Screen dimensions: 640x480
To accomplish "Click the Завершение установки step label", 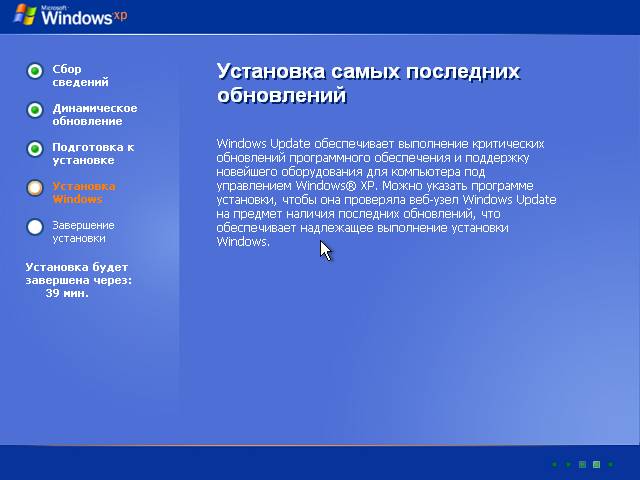I will click(83, 232).
